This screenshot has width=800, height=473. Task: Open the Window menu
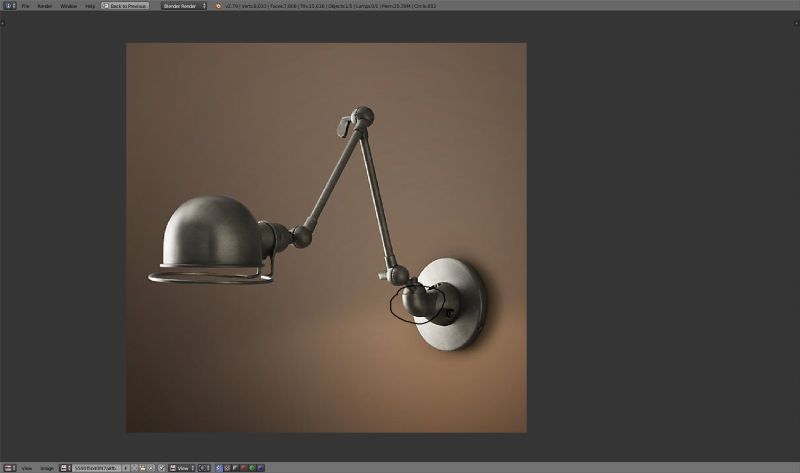point(68,6)
